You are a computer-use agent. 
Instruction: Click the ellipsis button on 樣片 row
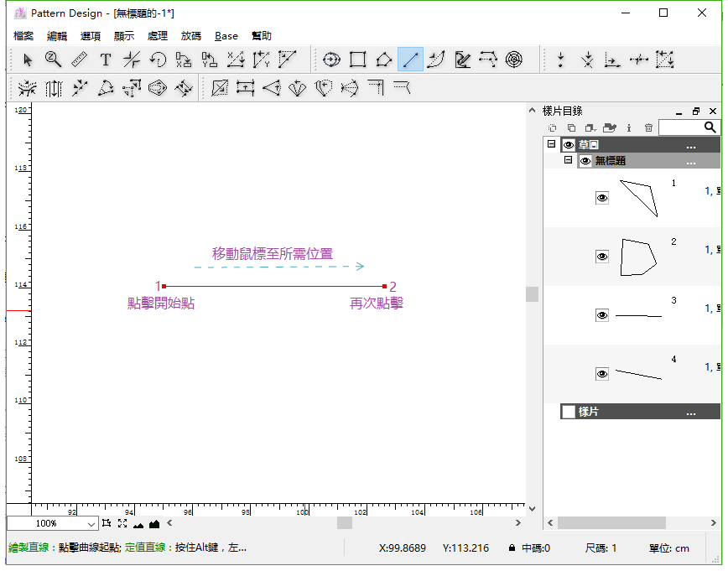(690, 412)
